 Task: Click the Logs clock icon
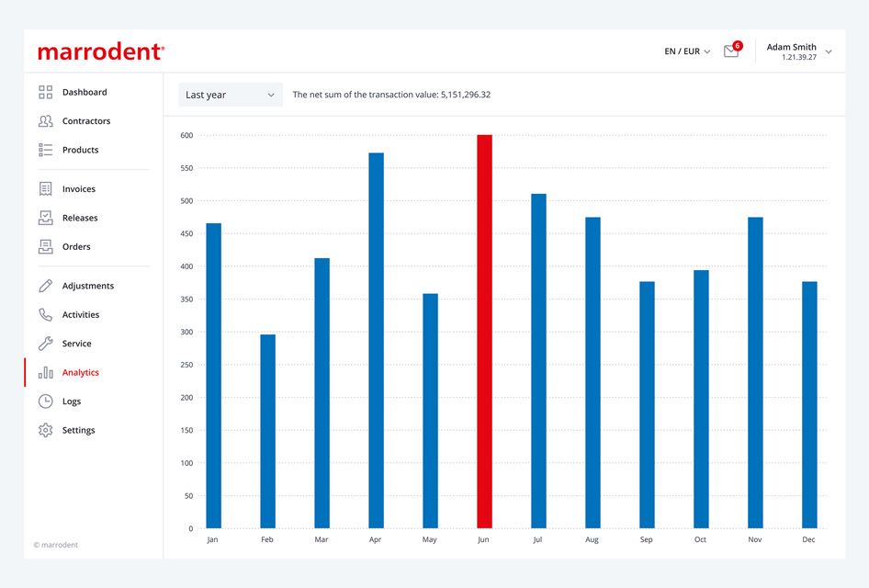point(45,401)
